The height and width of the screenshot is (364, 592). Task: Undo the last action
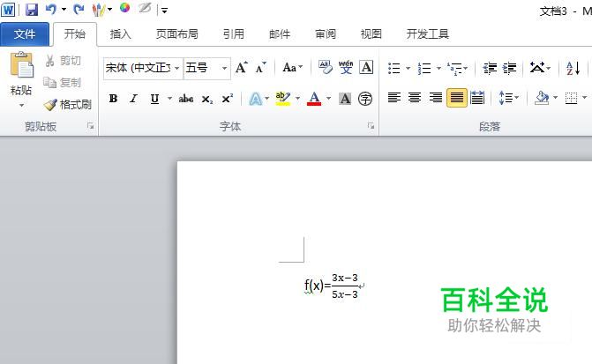(51, 10)
